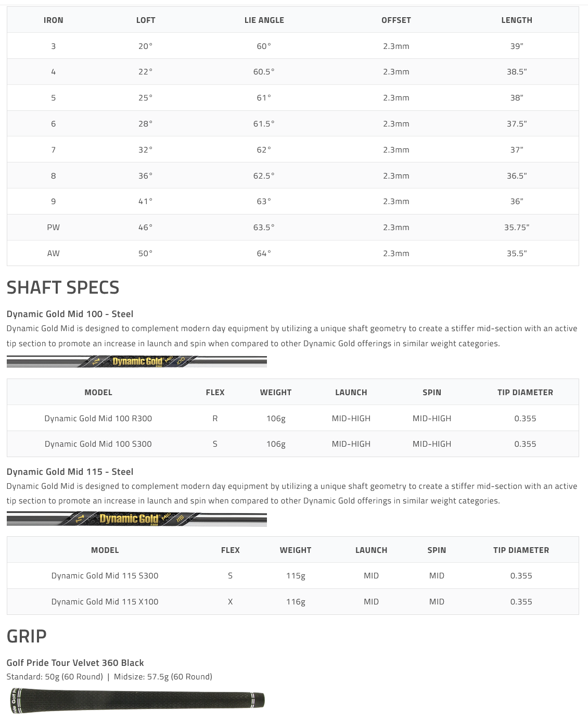Click the 116g weight value

[296, 602]
